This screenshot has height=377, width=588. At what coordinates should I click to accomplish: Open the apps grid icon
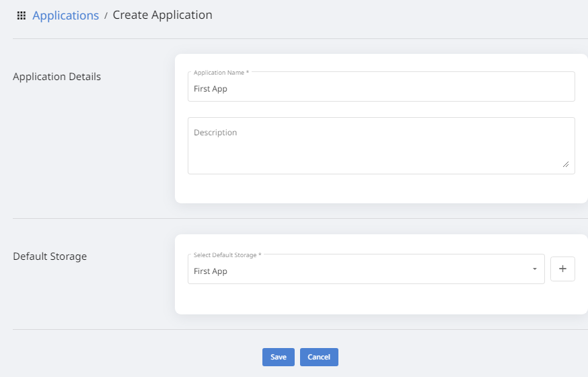(x=22, y=15)
